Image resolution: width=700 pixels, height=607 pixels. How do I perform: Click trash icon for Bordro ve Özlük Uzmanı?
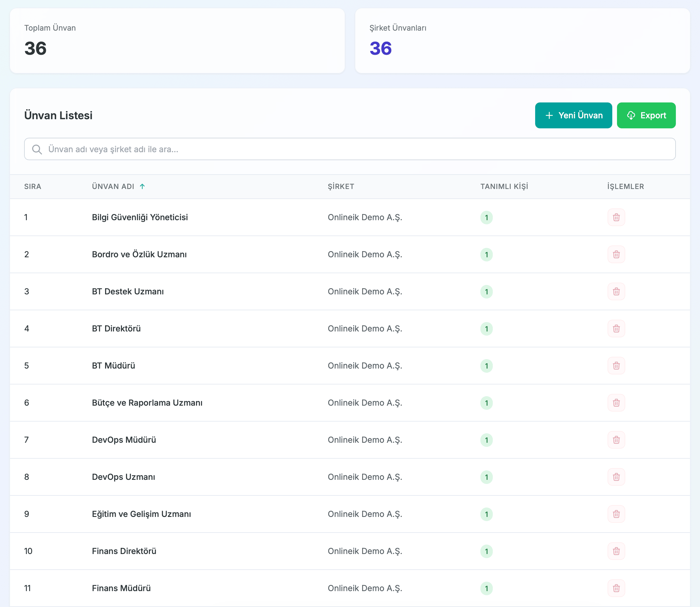[x=616, y=254]
